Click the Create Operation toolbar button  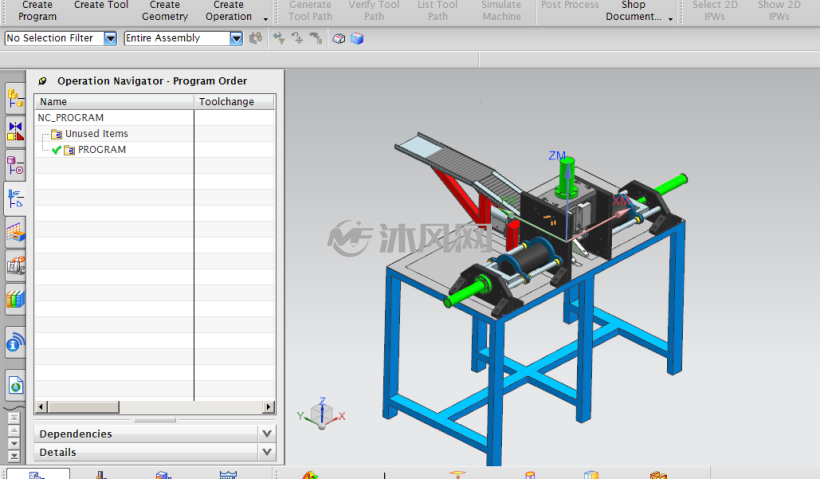pos(229,10)
